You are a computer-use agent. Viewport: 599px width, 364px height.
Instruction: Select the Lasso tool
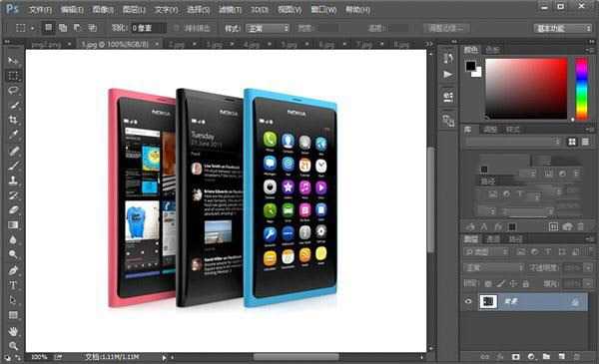pos(13,91)
